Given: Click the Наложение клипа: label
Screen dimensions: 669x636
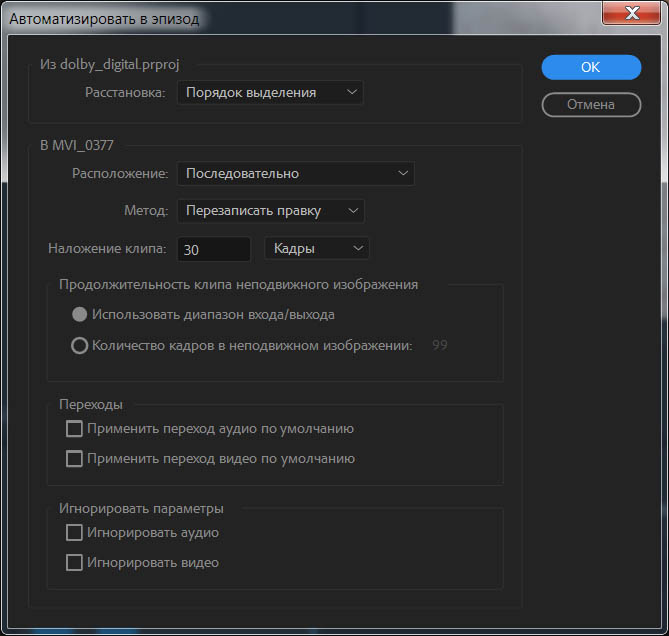Looking at the screenshot, I should [107, 248].
